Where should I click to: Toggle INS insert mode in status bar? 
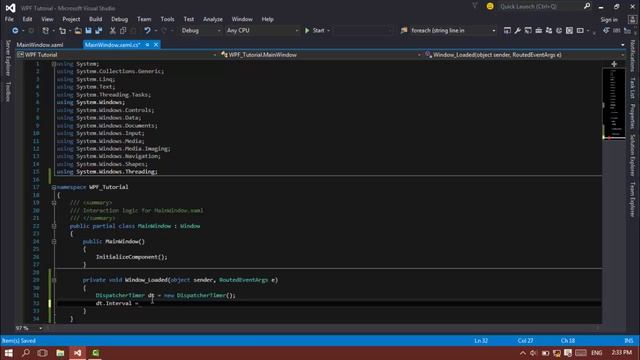point(629,340)
